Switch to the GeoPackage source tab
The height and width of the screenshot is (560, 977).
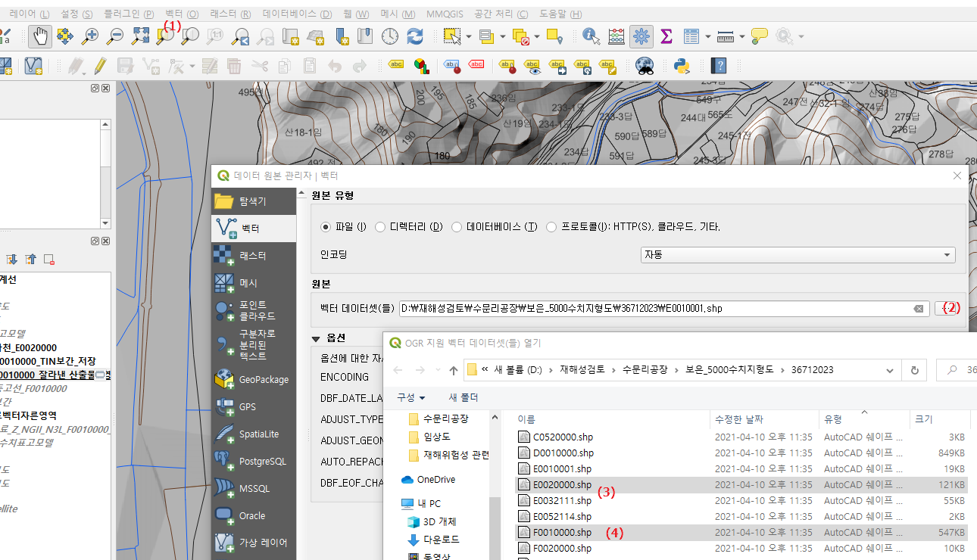point(254,379)
